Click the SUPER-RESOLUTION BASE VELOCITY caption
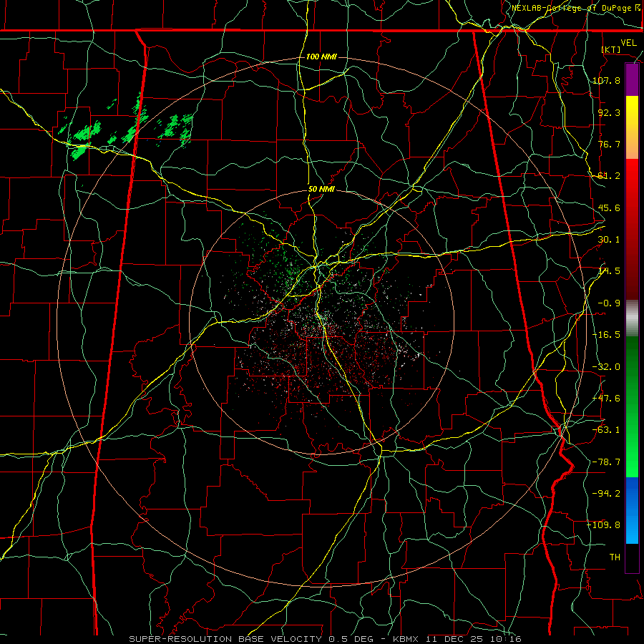The height and width of the screenshot is (644, 644). 225,639
